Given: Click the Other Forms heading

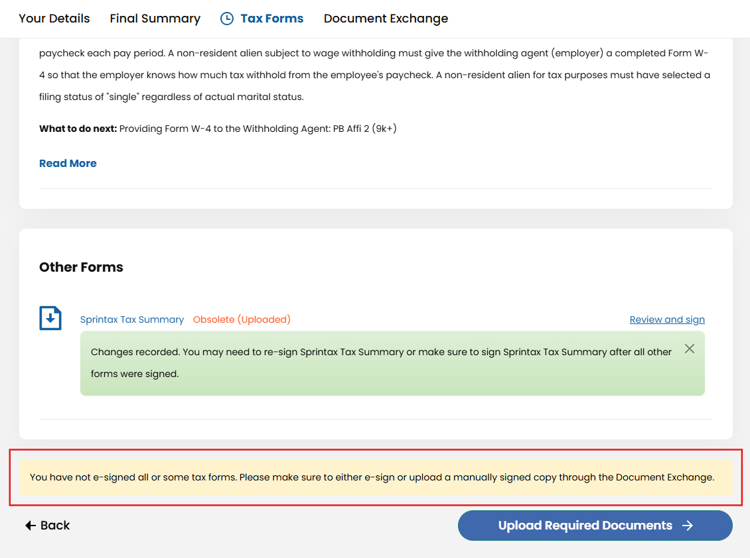Looking at the screenshot, I should 81,267.
